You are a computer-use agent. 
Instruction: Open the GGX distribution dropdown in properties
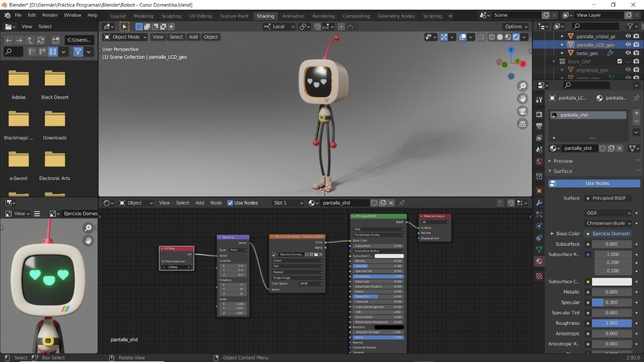[x=608, y=213]
